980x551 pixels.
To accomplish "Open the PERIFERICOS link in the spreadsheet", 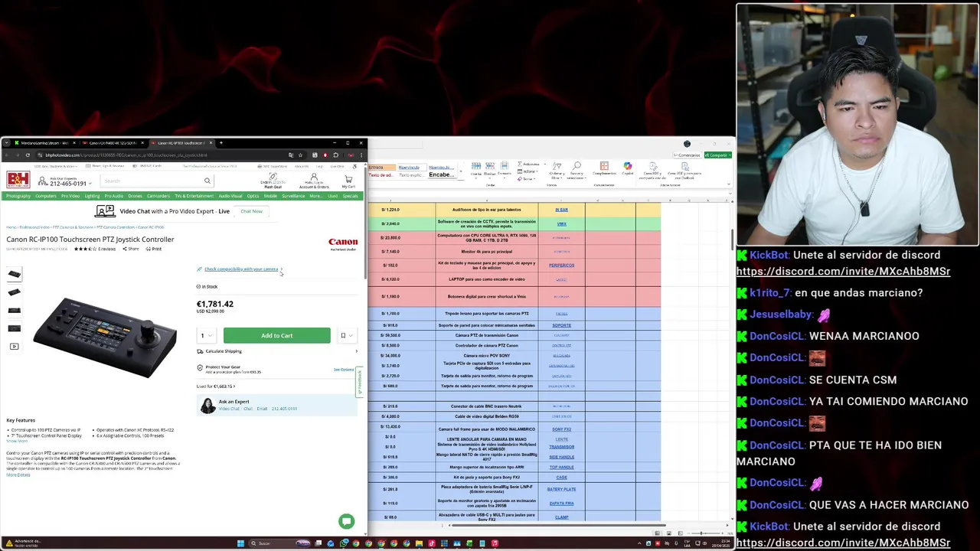I will tap(561, 266).
